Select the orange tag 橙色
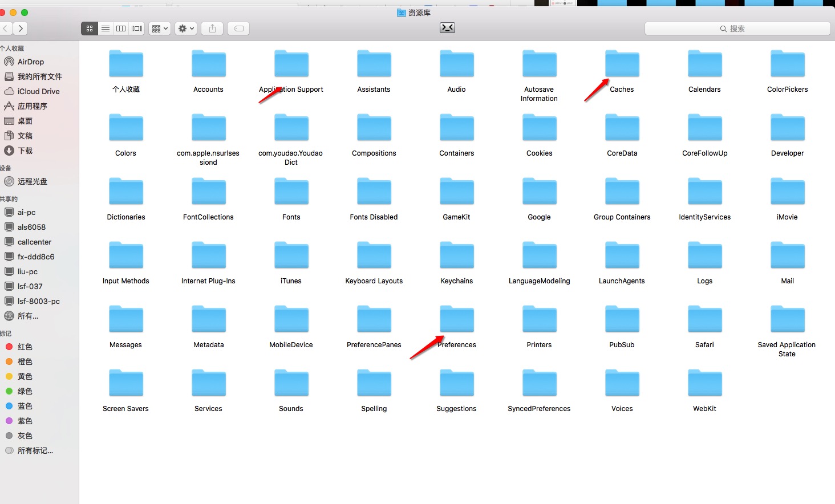The image size is (835, 504). pyautogui.click(x=25, y=361)
